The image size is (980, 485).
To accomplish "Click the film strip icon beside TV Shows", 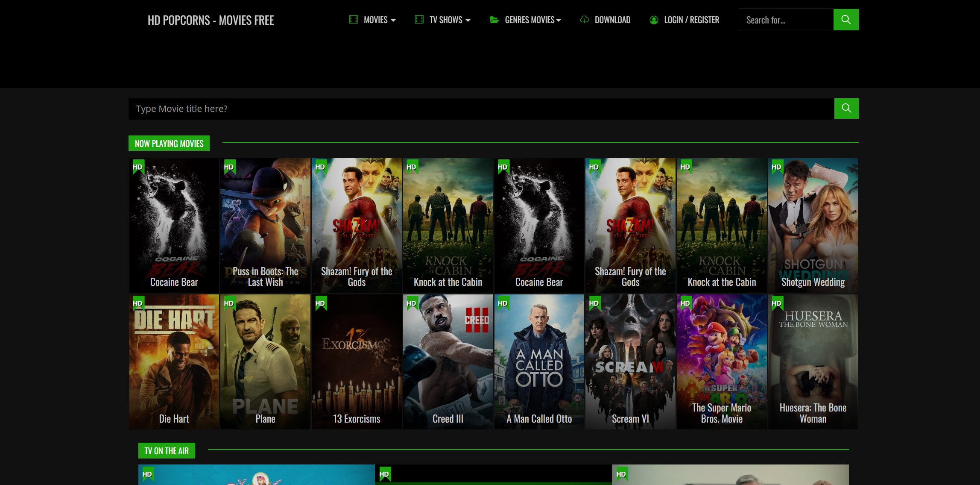I will [x=419, y=20].
